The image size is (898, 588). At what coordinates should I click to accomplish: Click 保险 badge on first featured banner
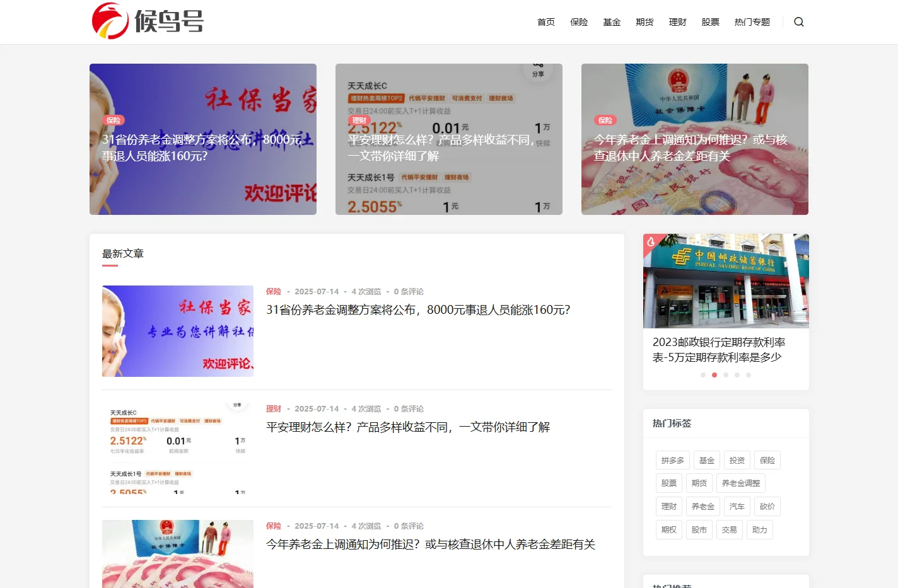(x=114, y=120)
